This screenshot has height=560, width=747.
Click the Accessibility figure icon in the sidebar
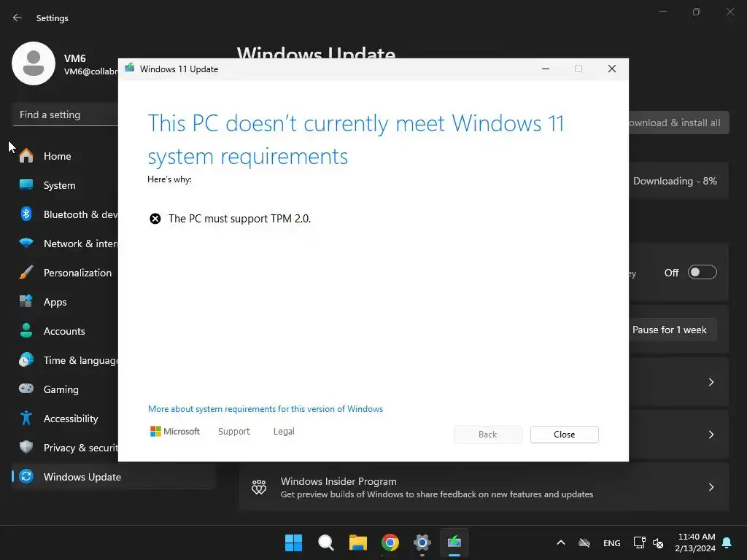(x=26, y=418)
